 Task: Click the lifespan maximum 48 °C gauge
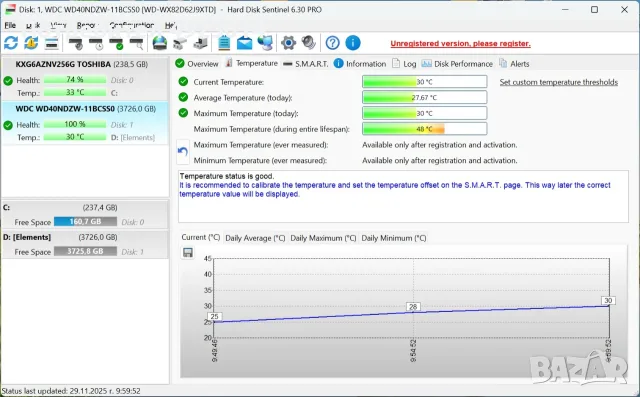tap(424, 129)
